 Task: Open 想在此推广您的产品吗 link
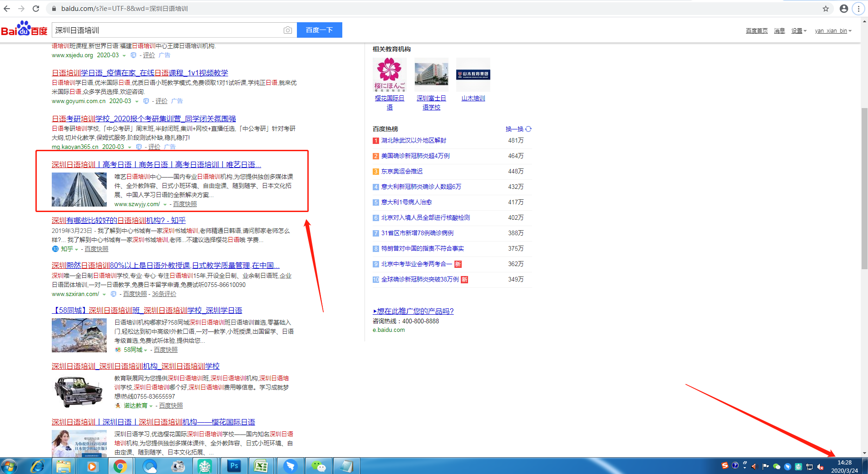(x=413, y=311)
